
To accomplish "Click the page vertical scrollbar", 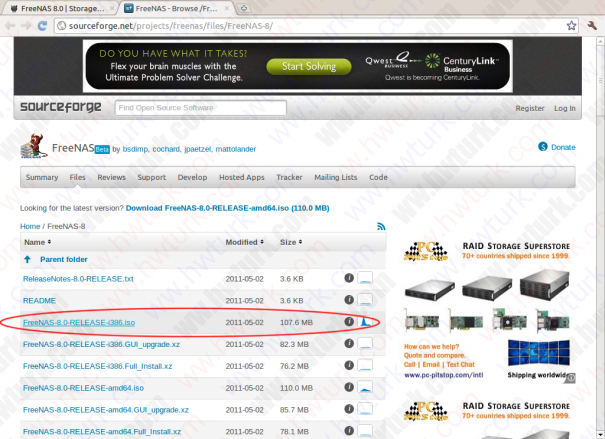I will 600,238.
